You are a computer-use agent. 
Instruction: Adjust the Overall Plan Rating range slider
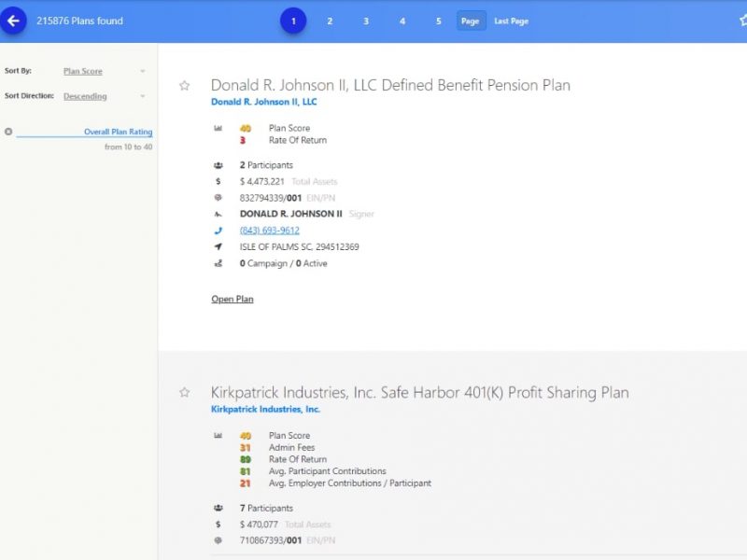(84, 138)
